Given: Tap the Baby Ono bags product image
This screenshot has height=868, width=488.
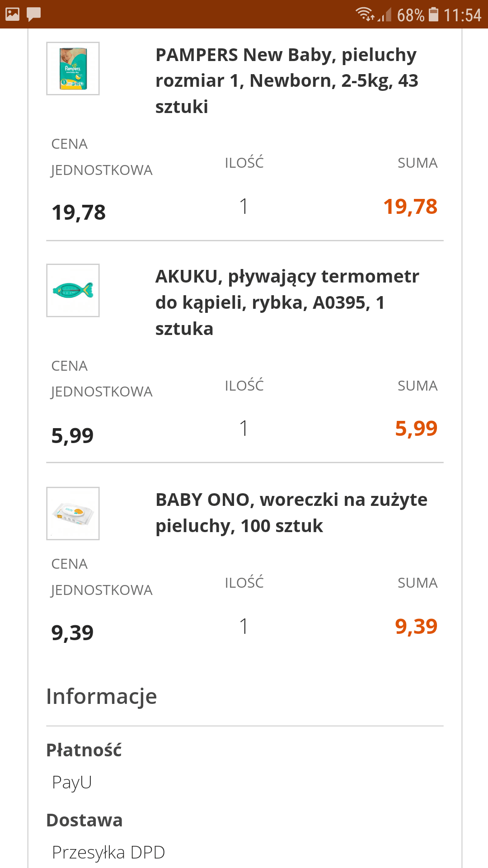Looking at the screenshot, I should pos(73,514).
